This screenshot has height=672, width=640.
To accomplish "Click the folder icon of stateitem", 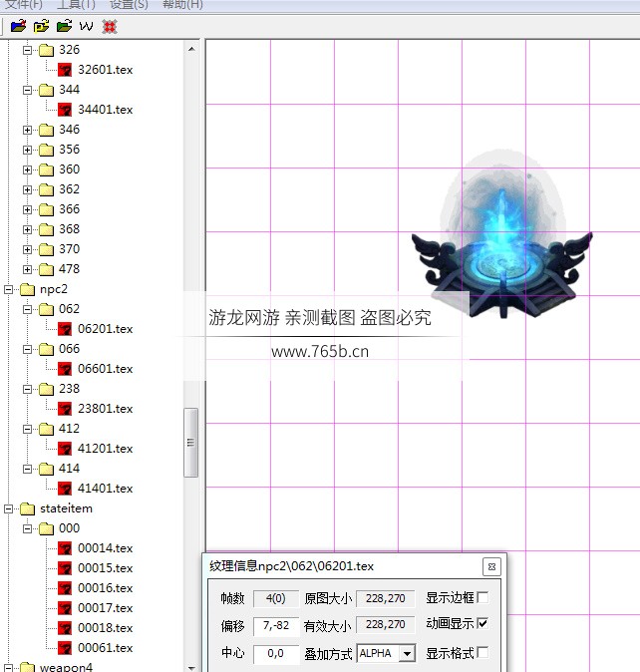I will (x=28, y=508).
